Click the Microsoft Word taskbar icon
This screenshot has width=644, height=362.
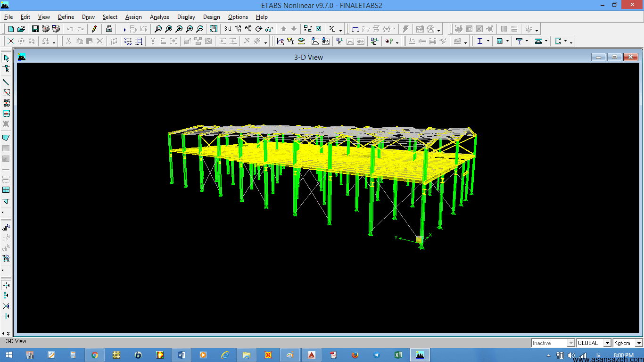181,355
